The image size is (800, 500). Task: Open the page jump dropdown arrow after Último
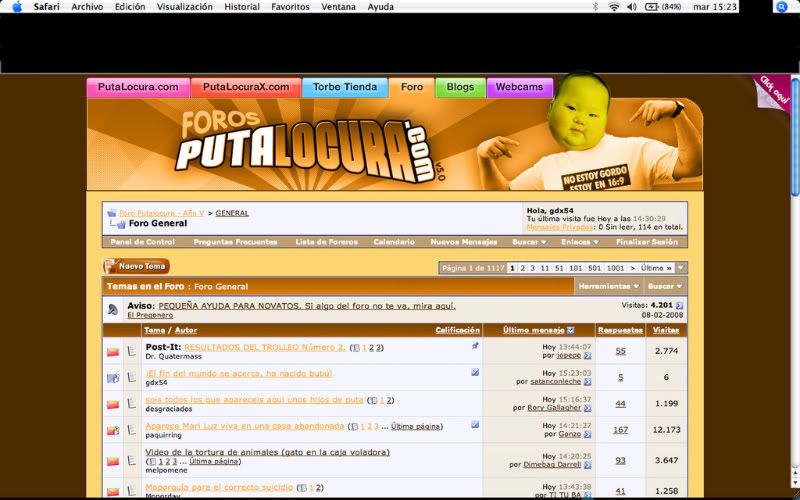681,268
